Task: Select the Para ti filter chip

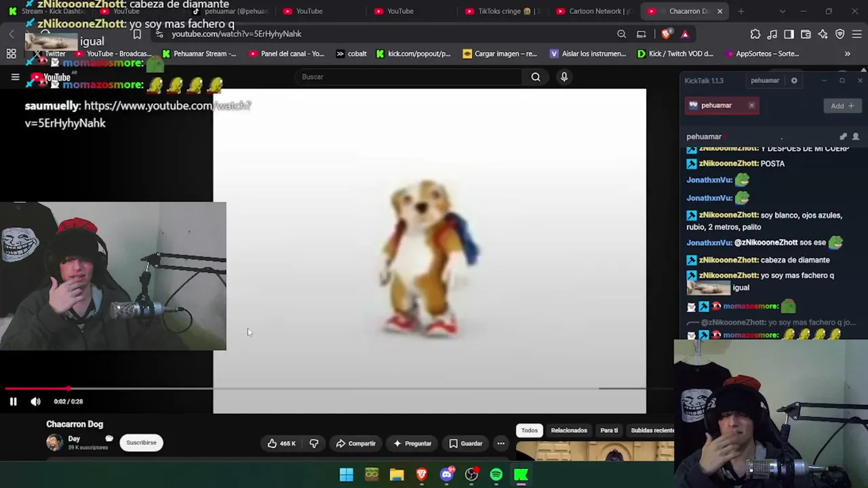Action: coord(609,430)
